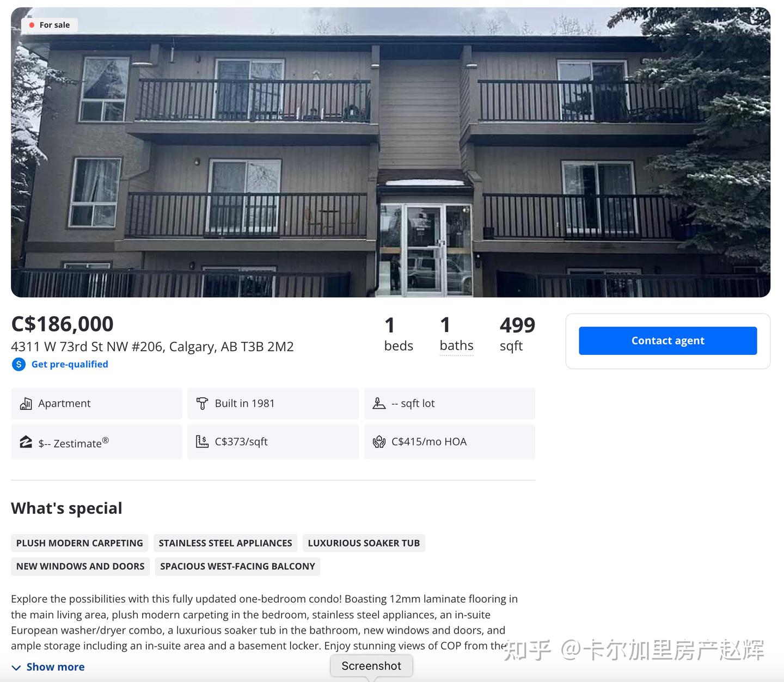
Task: Click the price per sqft chart icon
Action: tap(202, 441)
